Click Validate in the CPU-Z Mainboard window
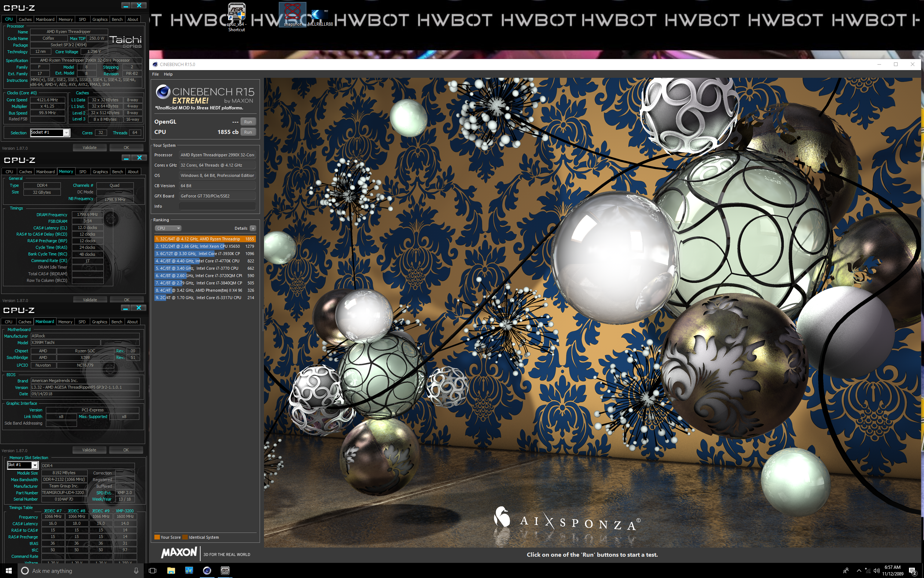This screenshot has width=924, height=578. [89, 450]
